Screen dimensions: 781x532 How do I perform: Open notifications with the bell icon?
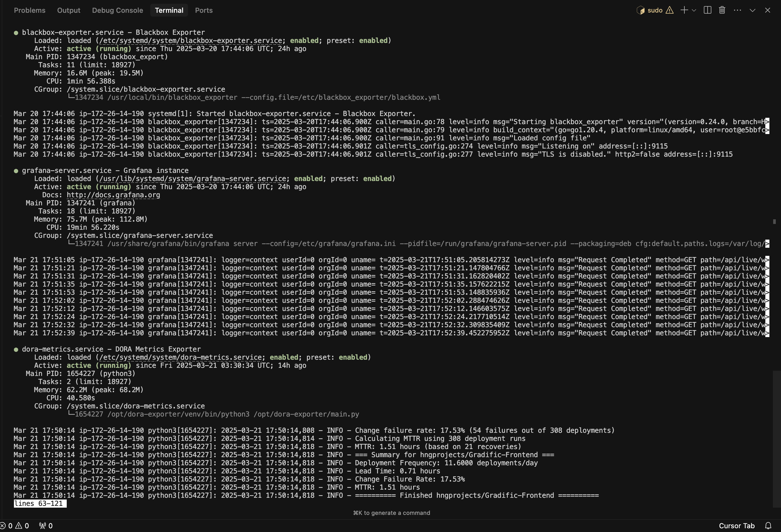point(768,526)
